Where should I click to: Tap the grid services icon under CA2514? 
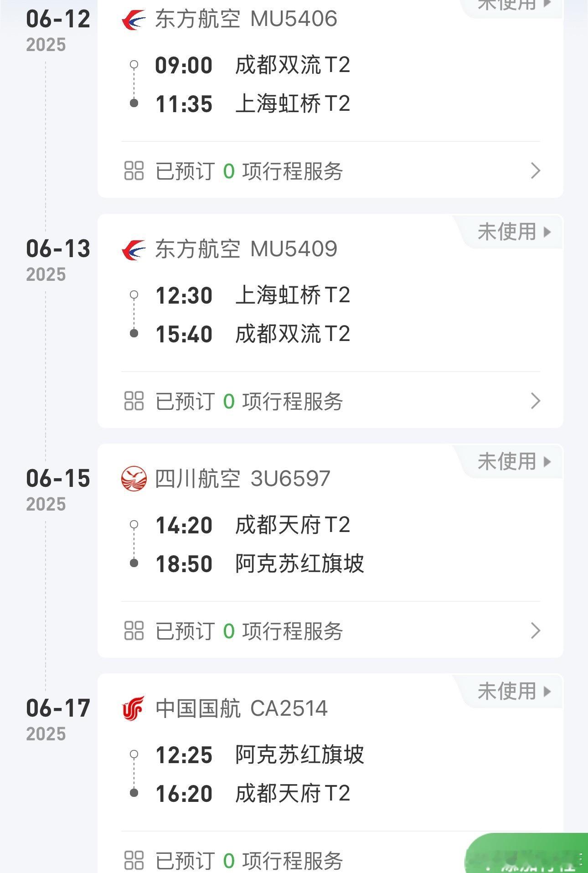pos(134,860)
